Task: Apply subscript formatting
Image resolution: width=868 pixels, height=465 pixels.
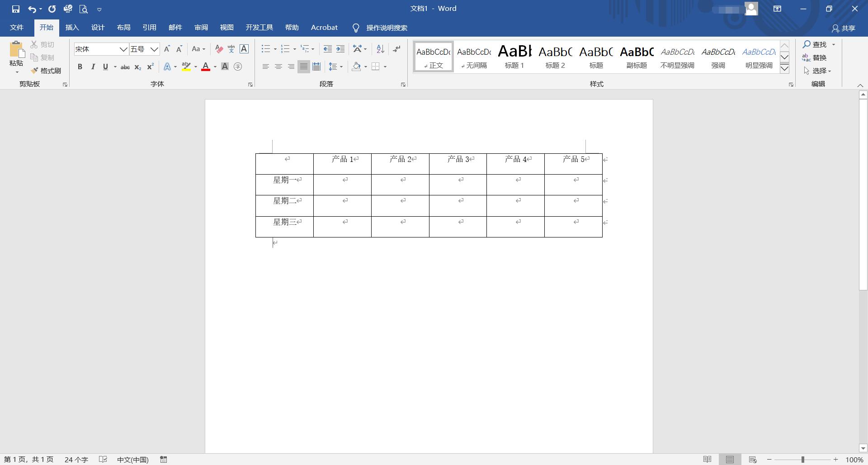Action: point(138,67)
